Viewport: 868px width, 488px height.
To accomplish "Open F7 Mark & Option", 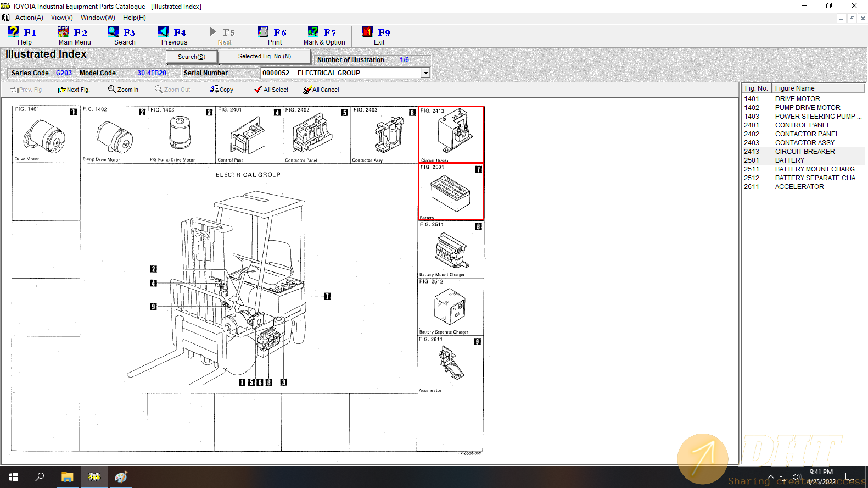I will pyautogui.click(x=324, y=36).
